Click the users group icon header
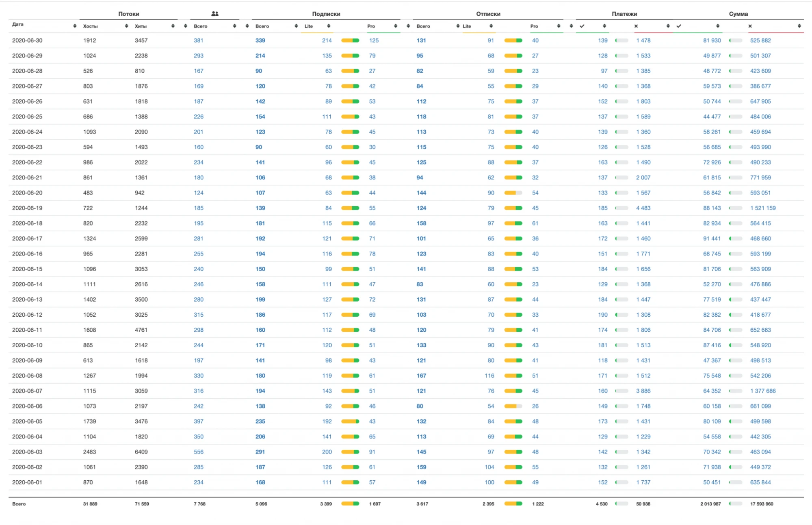This screenshot has width=812, height=525. tap(215, 14)
